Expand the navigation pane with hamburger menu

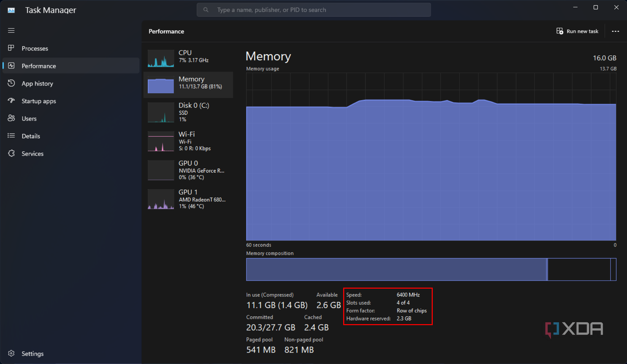point(11,30)
